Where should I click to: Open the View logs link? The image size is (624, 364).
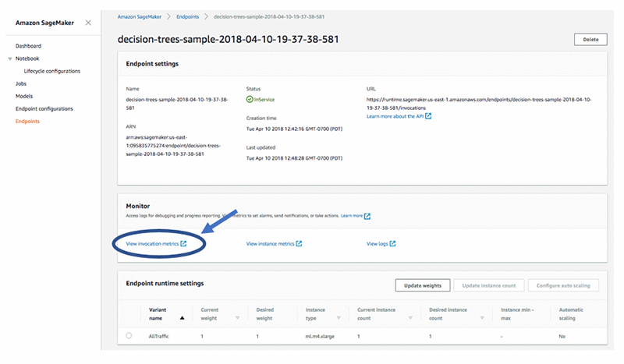(x=377, y=243)
